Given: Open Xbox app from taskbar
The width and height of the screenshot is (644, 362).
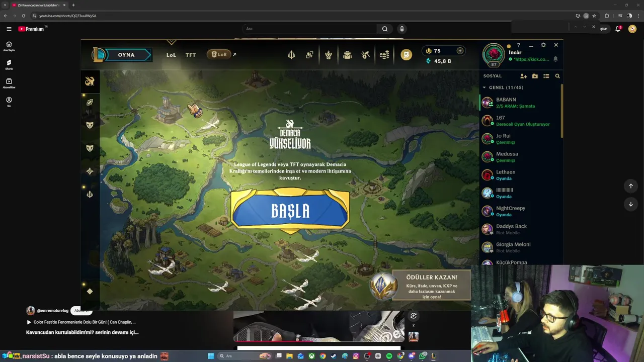Looking at the screenshot, I should [311, 356].
